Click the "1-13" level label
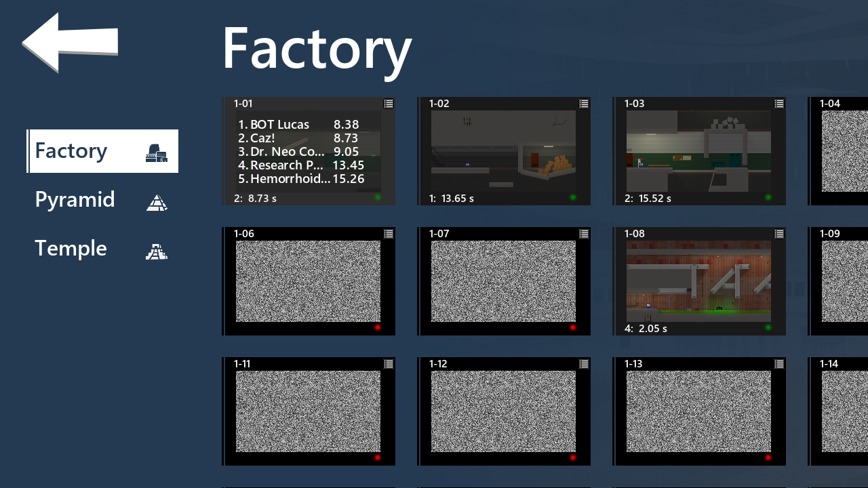Viewport: 868px width, 488px height. pos(633,364)
